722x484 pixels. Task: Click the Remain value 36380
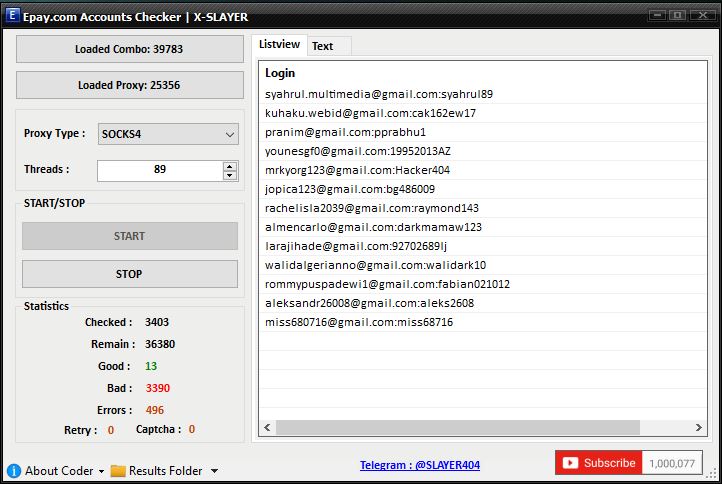160,344
